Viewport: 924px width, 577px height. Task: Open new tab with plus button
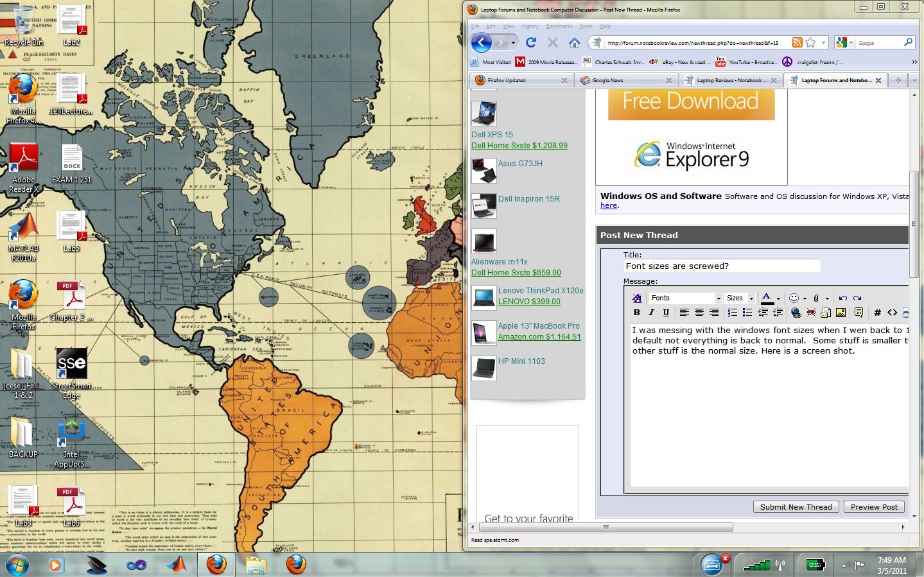tap(898, 80)
